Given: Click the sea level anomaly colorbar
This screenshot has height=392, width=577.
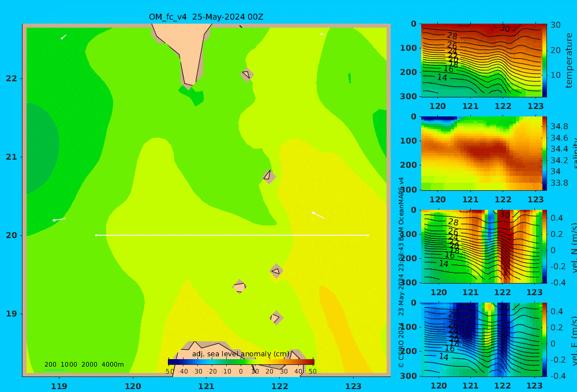Looking at the screenshot, I should [x=241, y=361].
